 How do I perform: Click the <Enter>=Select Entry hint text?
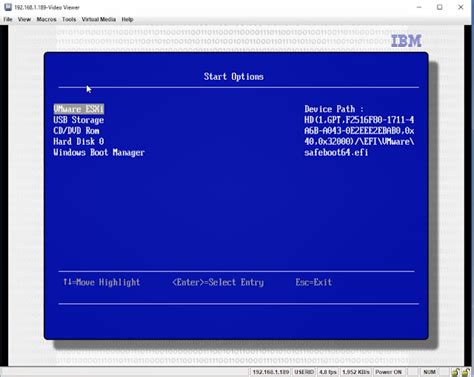[x=218, y=282]
